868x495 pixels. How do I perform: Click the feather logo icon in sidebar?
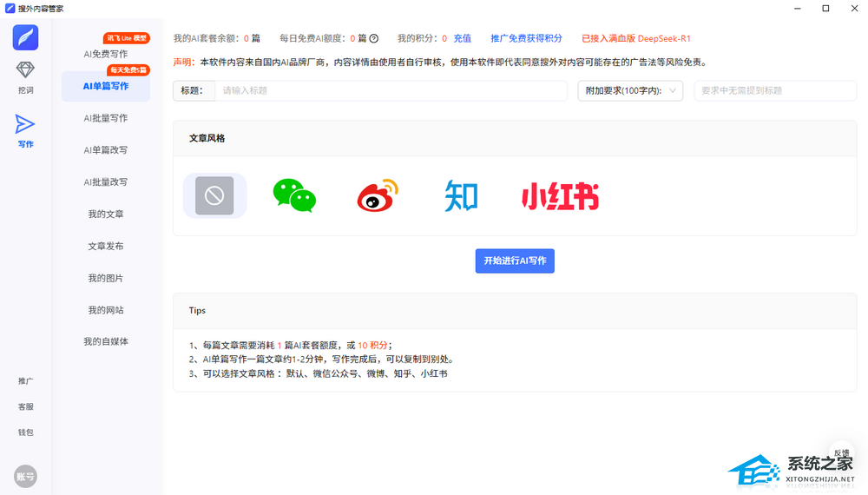pos(25,37)
